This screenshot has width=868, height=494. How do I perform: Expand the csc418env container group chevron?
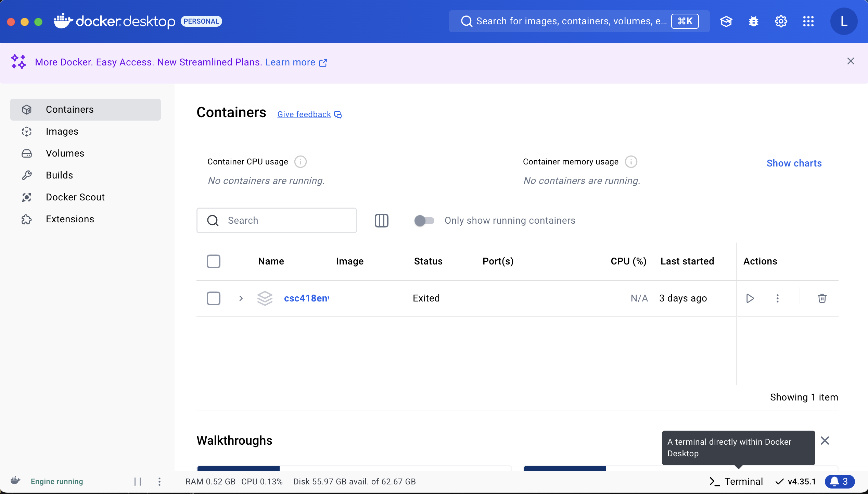(x=241, y=298)
